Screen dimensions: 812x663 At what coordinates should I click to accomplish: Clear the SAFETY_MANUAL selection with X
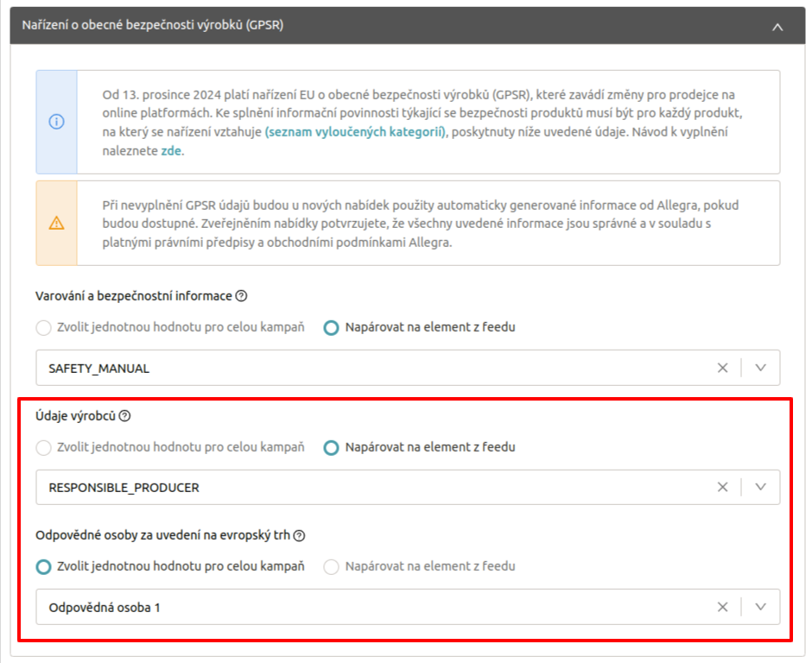722,368
